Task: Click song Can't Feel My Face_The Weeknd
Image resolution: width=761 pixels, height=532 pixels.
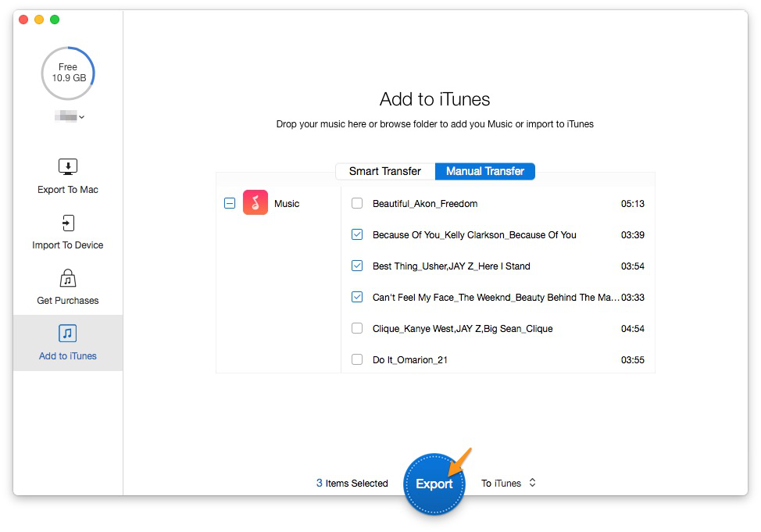Action: pyautogui.click(x=496, y=298)
